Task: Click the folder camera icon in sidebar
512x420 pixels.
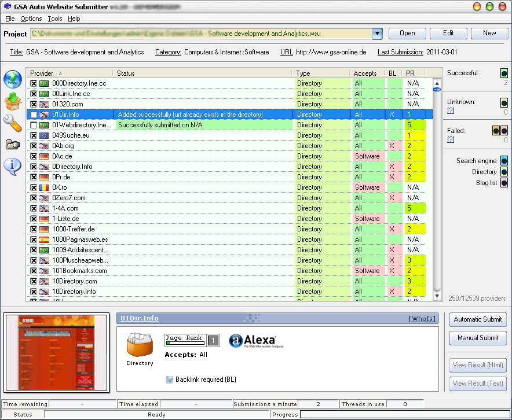Action: click(x=12, y=144)
